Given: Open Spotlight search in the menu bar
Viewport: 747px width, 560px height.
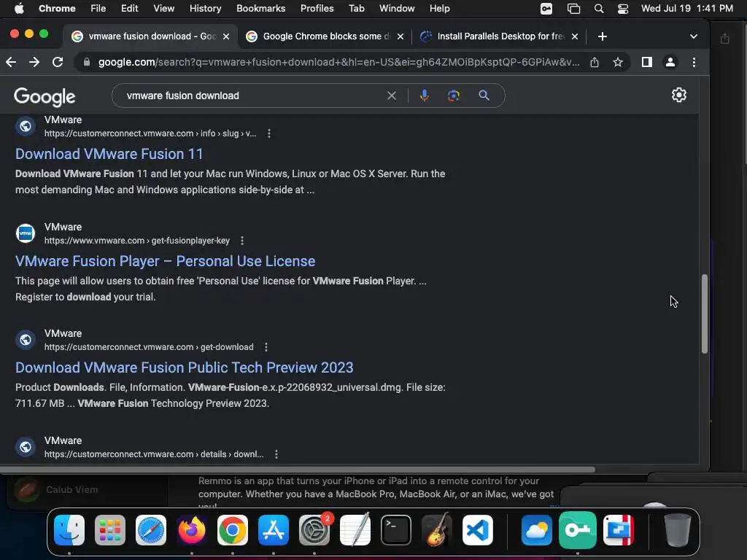Looking at the screenshot, I should (x=599, y=9).
